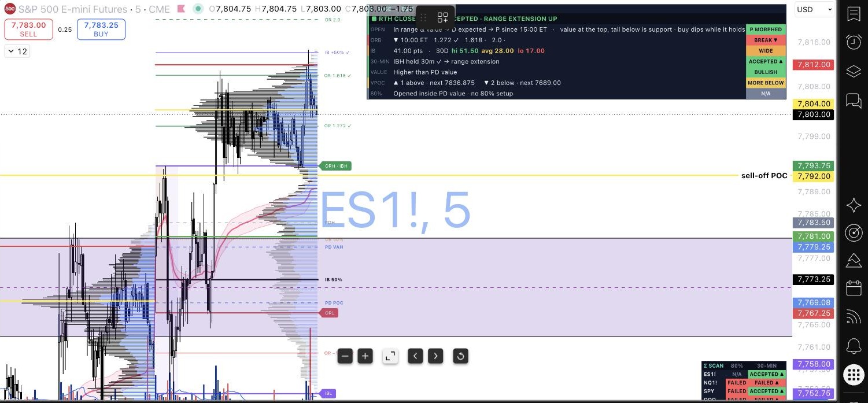Open the Object tree layers icon

pos(854,71)
